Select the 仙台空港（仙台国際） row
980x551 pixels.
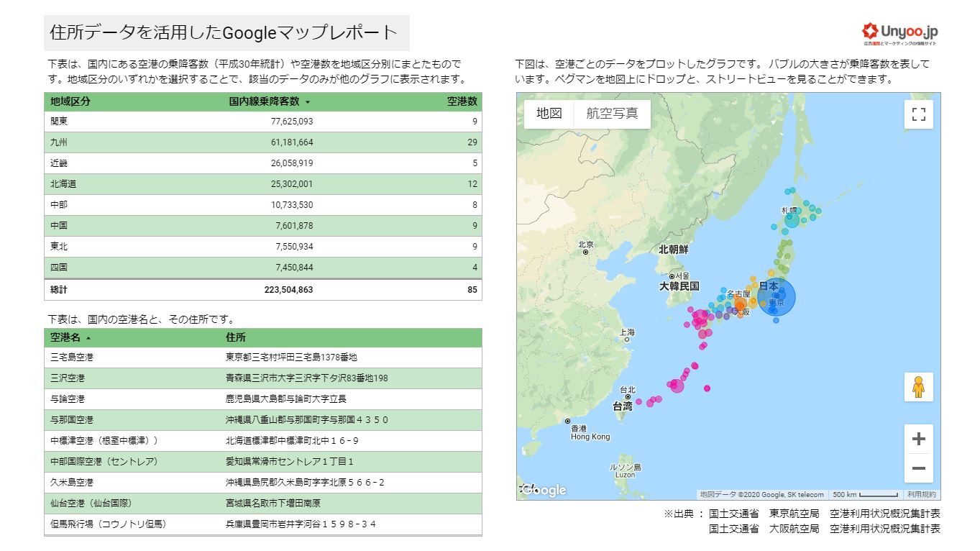pyautogui.click(x=263, y=504)
